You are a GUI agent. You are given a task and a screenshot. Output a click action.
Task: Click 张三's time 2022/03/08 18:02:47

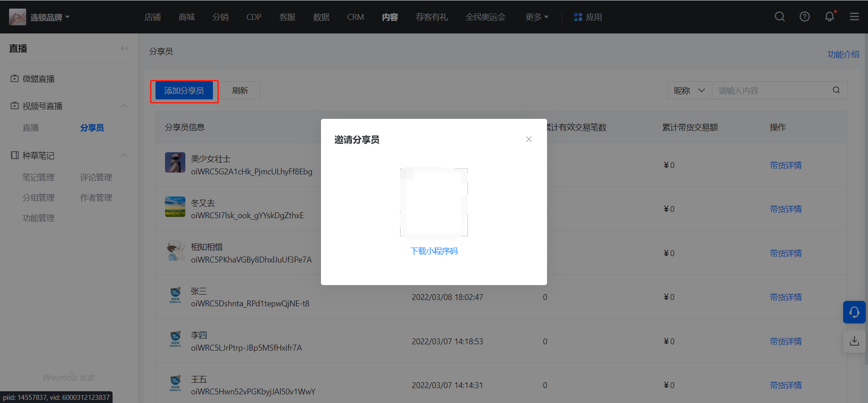[447, 297]
